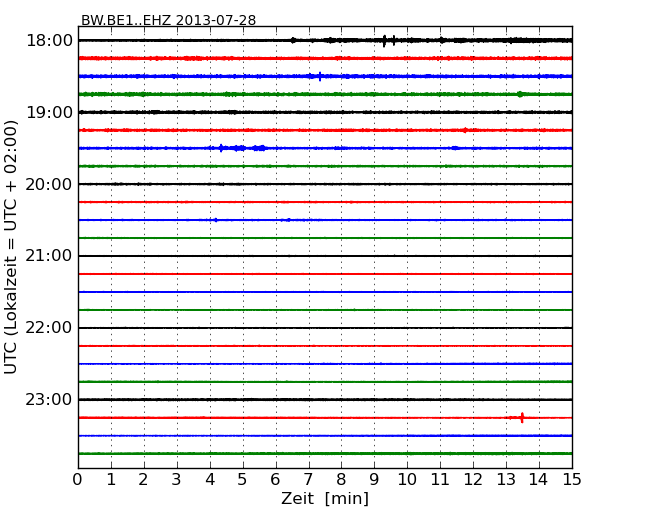Click the x-axis tick label '5'

point(243,480)
